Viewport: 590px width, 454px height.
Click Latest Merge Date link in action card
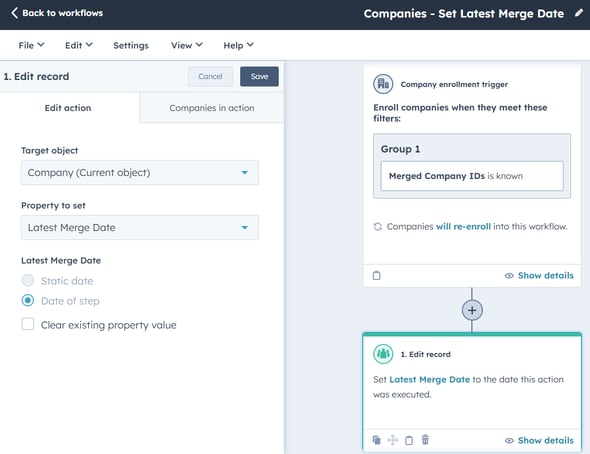click(x=429, y=380)
